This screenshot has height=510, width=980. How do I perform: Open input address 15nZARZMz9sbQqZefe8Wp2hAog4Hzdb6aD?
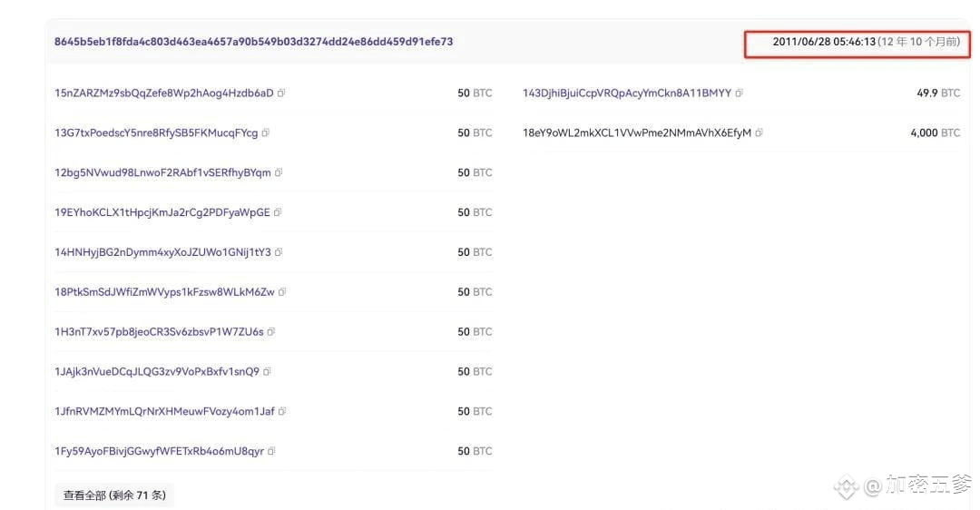(x=163, y=93)
